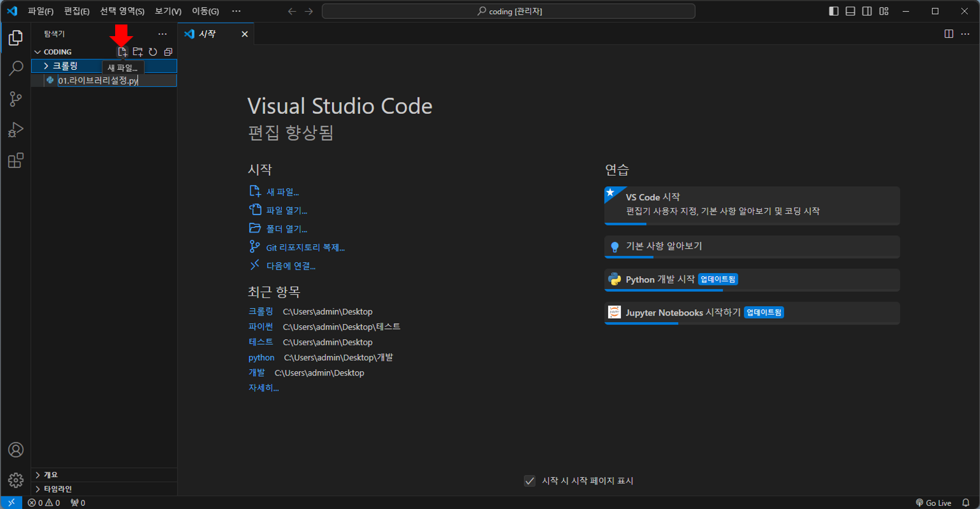
Task: Open explorer views and more actions menu
Action: point(162,34)
